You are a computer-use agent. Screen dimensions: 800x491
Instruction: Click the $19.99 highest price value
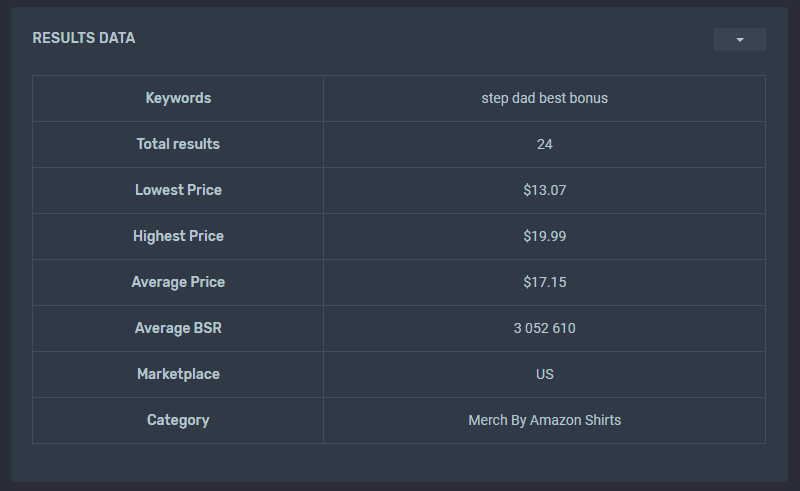[x=544, y=236]
